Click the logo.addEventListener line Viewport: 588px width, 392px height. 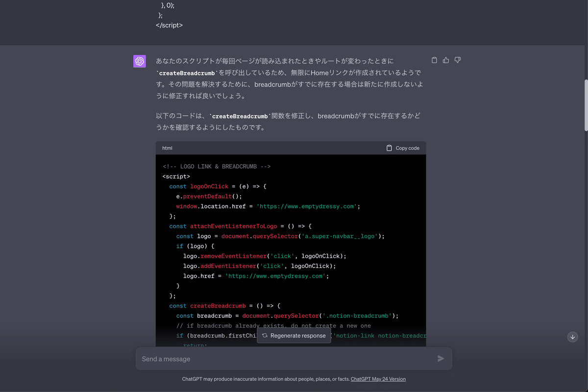tap(260, 266)
